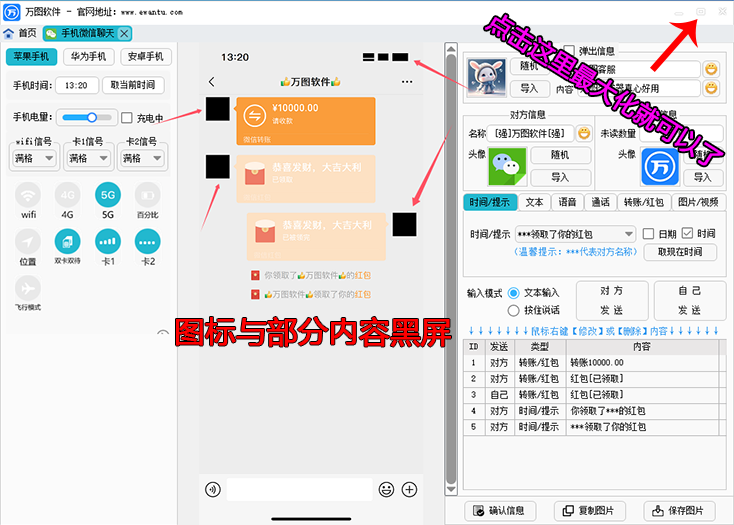Click the save image button
734x525 pixels.
tap(679, 510)
